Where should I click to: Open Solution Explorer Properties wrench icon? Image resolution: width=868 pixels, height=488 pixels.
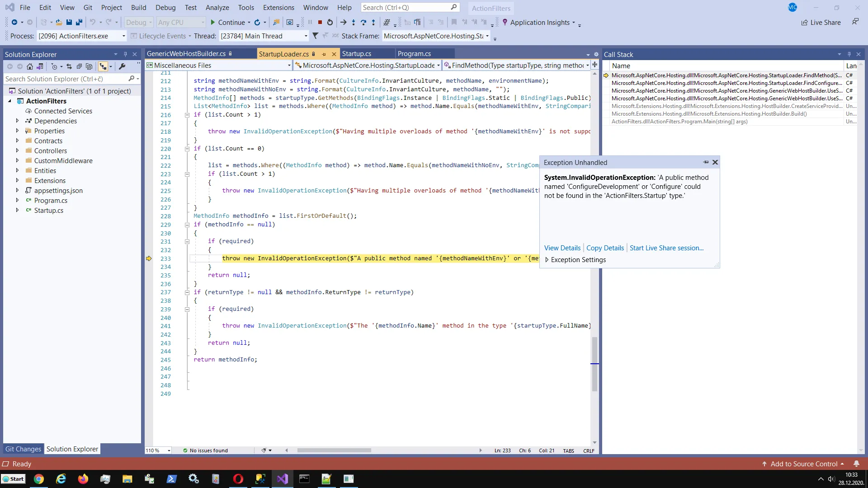point(122,66)
